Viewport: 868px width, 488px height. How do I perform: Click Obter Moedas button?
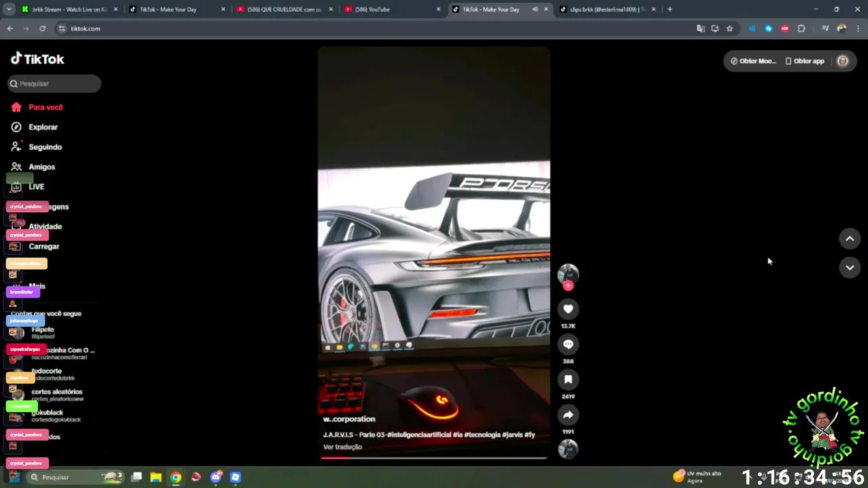click(x=753, y=61)
